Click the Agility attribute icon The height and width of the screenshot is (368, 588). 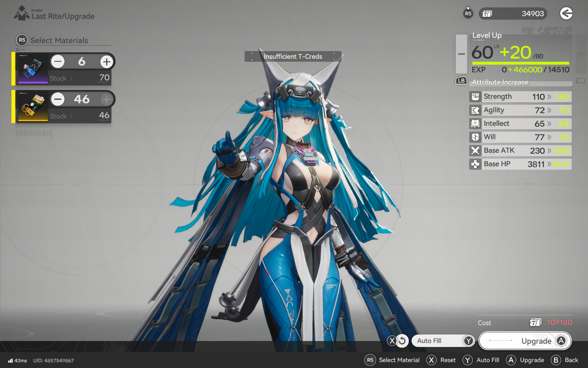(x=475, y=110)
